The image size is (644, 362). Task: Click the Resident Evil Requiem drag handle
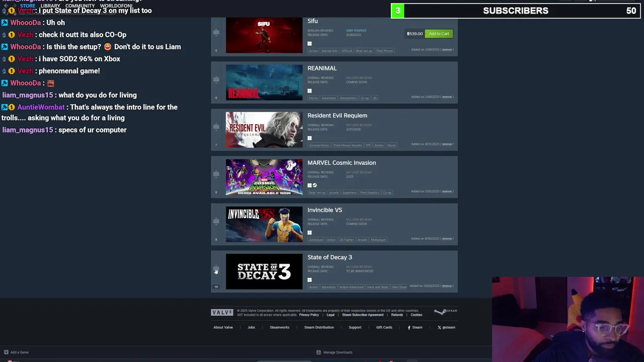pyautogui.click(x=216, y=127)
